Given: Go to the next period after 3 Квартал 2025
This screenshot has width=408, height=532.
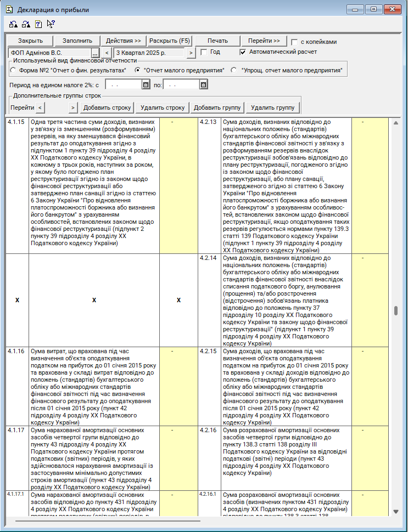Looking at the screenshot, I should point(191,53).
